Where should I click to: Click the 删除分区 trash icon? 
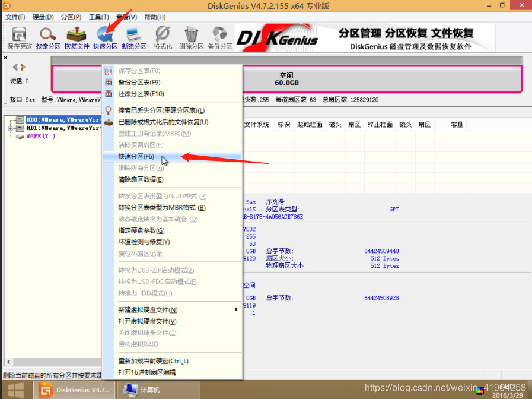(x=191, y=38)
